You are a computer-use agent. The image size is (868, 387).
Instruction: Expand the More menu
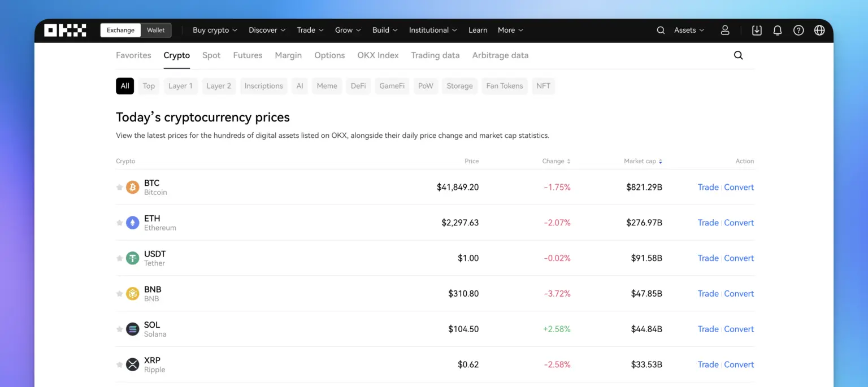click(x=510, y=30)
